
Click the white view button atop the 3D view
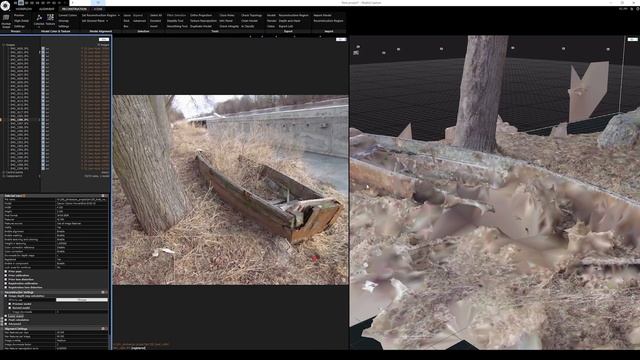632,40
